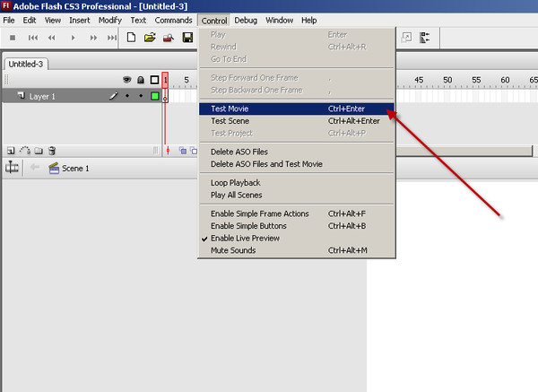The height and width of the screenshot is (392, 538).
Task: Click the Insert Layer icon
Action: (x=11, y=151)
